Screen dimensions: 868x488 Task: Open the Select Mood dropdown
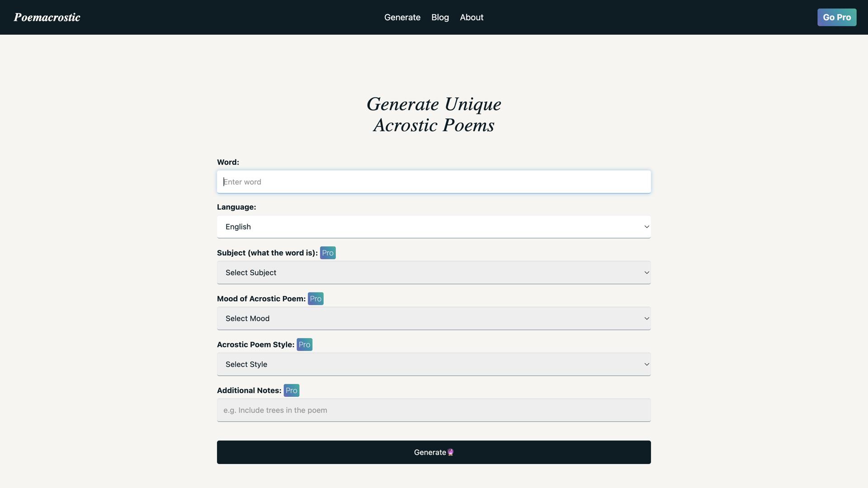pos(434,319)
